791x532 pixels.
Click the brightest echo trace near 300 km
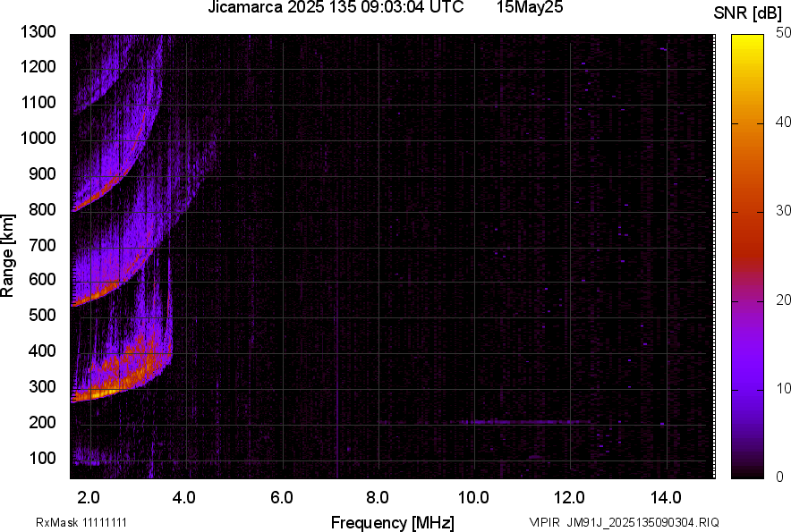coord(98,392)
